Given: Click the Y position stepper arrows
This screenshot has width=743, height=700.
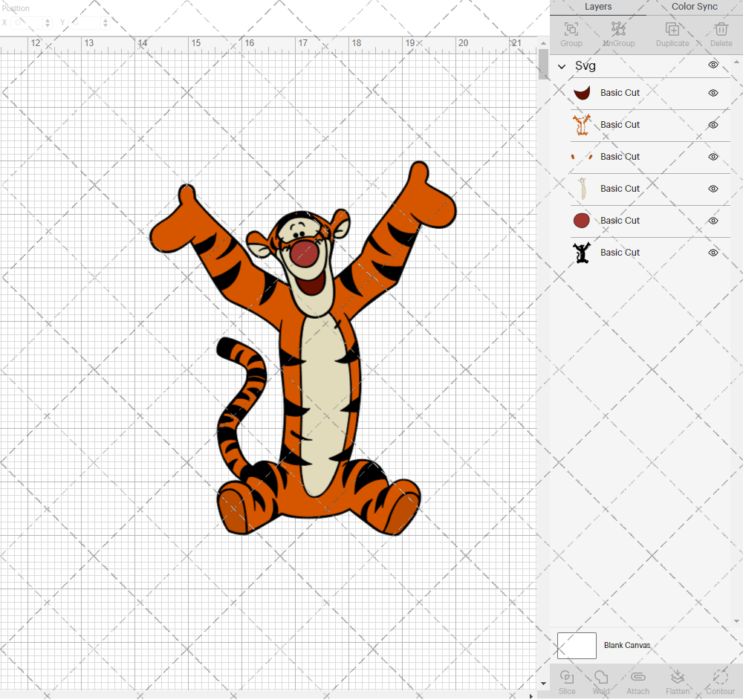Looking at the screenshot, I should (x=105, y=23).
